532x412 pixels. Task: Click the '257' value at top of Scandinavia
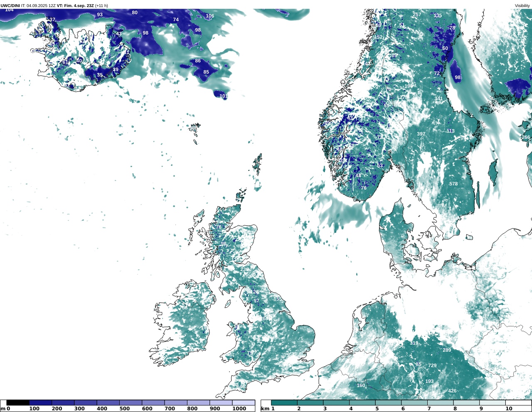point(417,14)
